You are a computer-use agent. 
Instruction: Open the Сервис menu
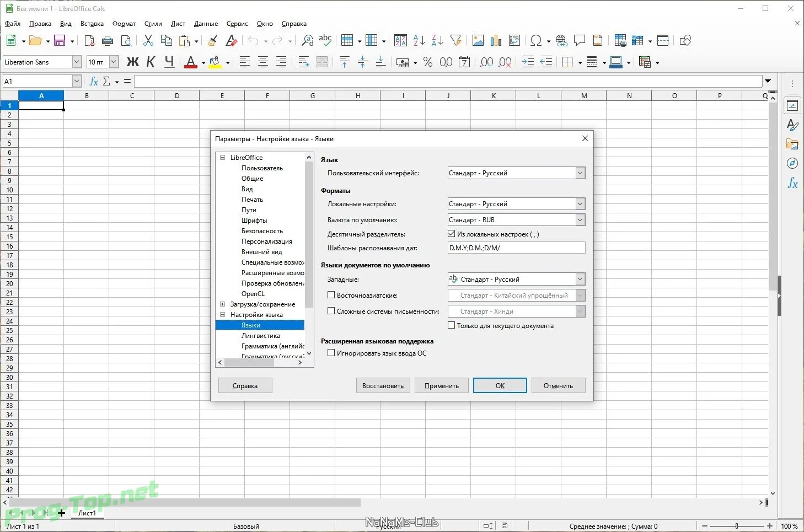237,24
